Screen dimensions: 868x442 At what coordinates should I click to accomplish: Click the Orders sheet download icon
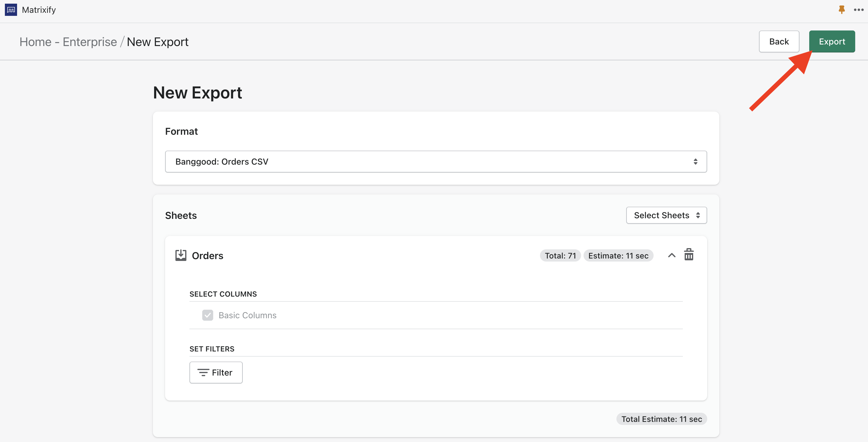coord(181,255)
